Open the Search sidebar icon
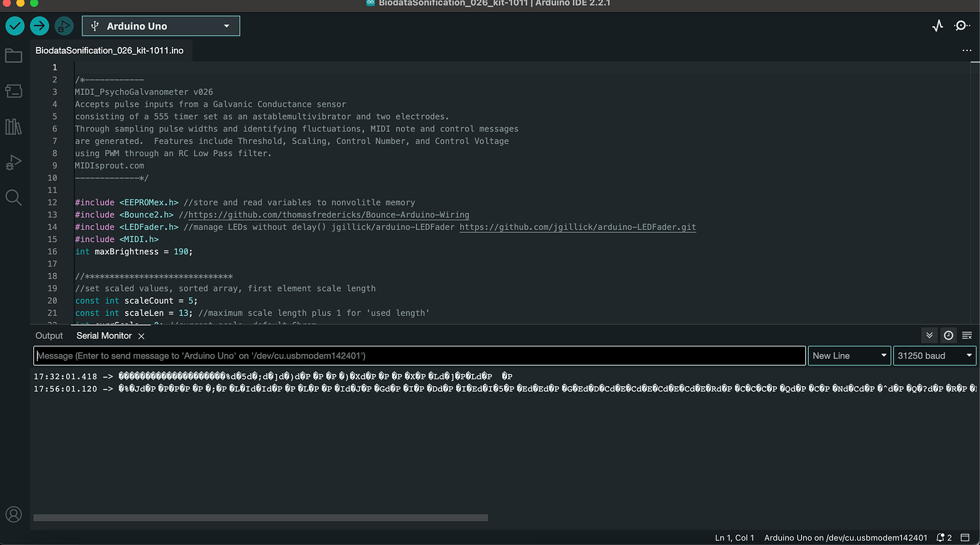Image resolution: width=980 pixels, height=545 pixels. [13, 197]
